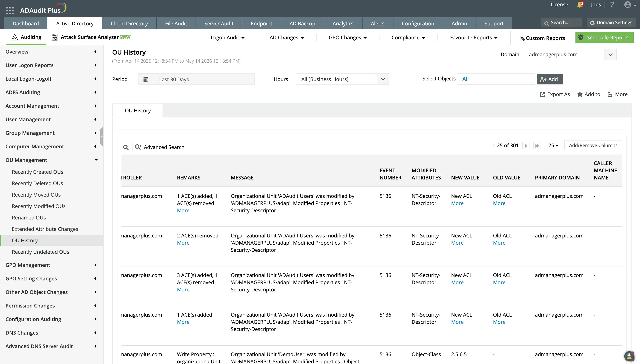
Task: Click the Export As icon
Action: (542, 95)
